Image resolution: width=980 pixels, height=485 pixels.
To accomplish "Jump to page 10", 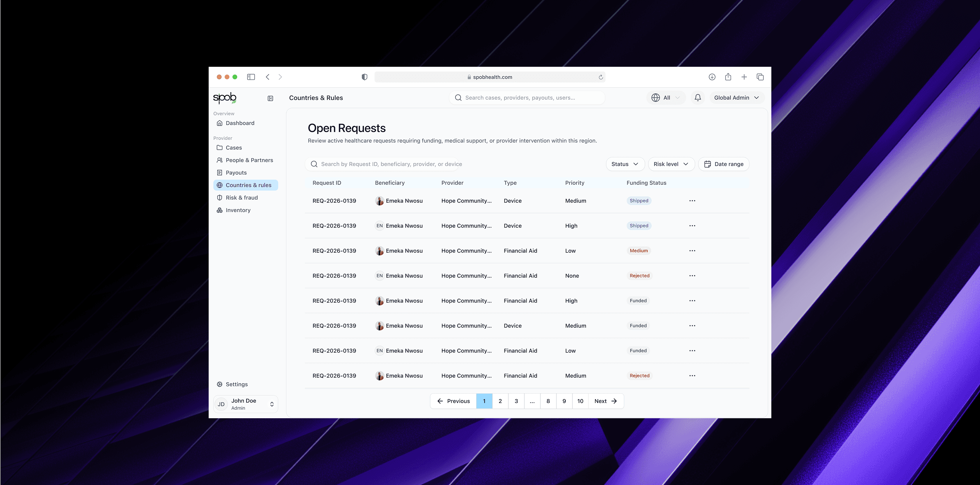I will 580,401.
